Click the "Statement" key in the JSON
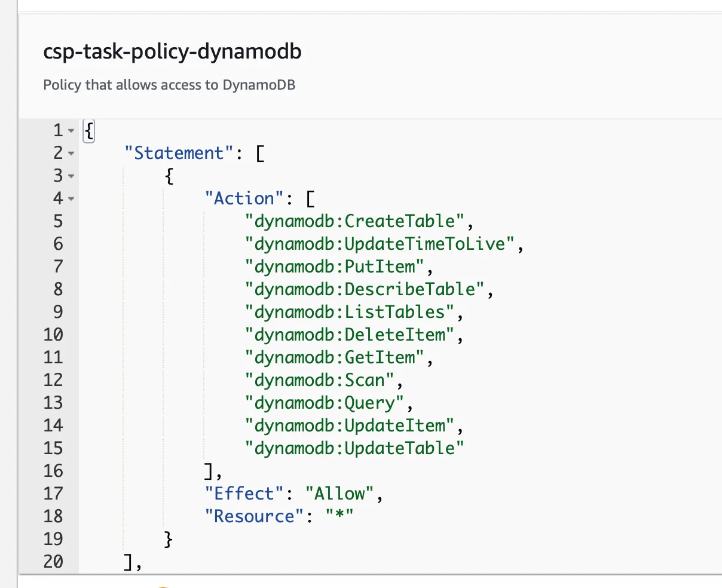 (179, 153)
